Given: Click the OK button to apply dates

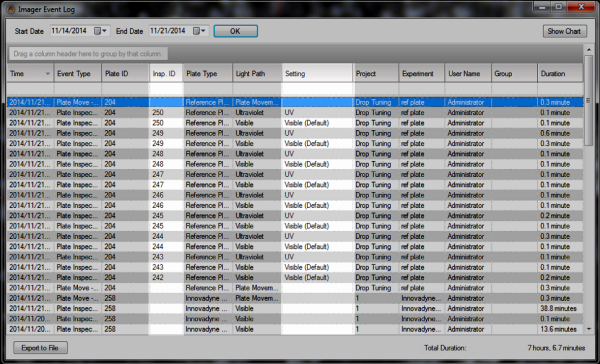Looking at the screenshot, I should pyautogui.click(x=235, y=31).
